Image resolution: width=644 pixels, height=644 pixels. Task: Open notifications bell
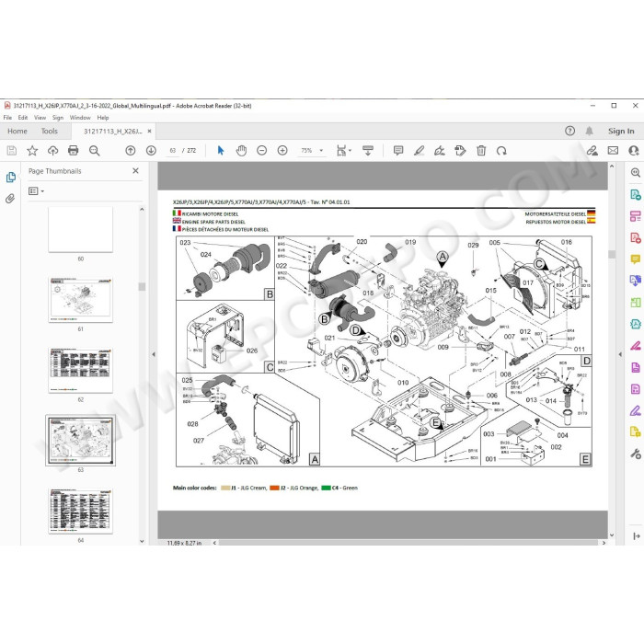click(589, 131)
